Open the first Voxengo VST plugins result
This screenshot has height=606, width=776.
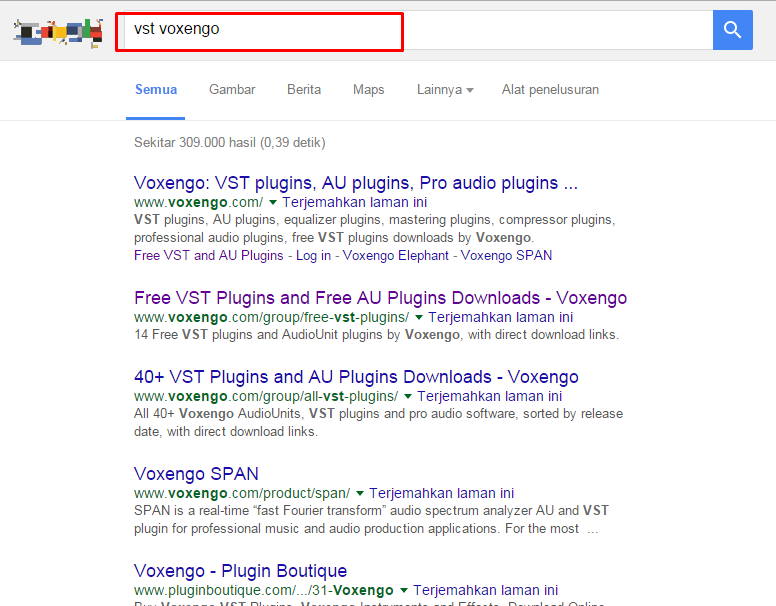(x=355, y=184)
